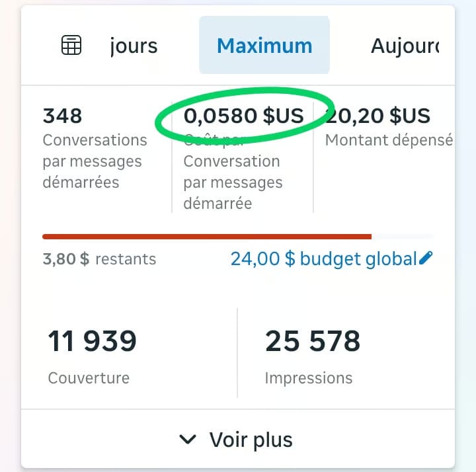Click the Impressions label

pos(309,379)
